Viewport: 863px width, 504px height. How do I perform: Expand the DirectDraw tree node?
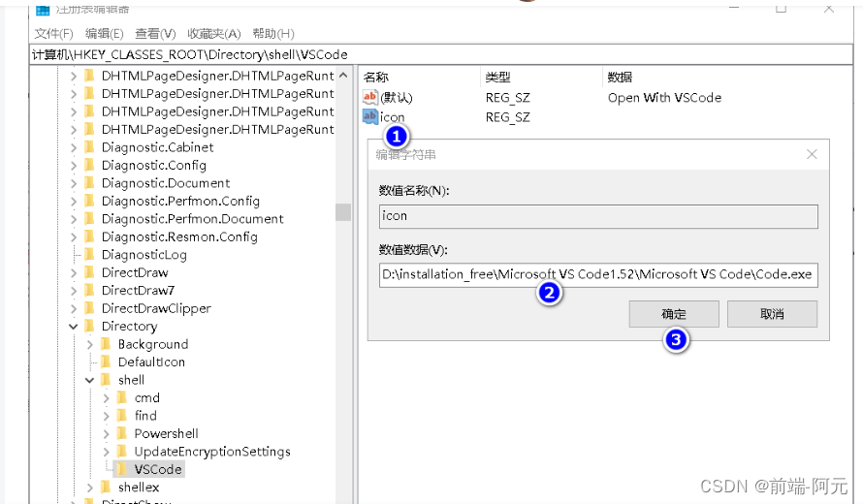[x=73, y=273]
